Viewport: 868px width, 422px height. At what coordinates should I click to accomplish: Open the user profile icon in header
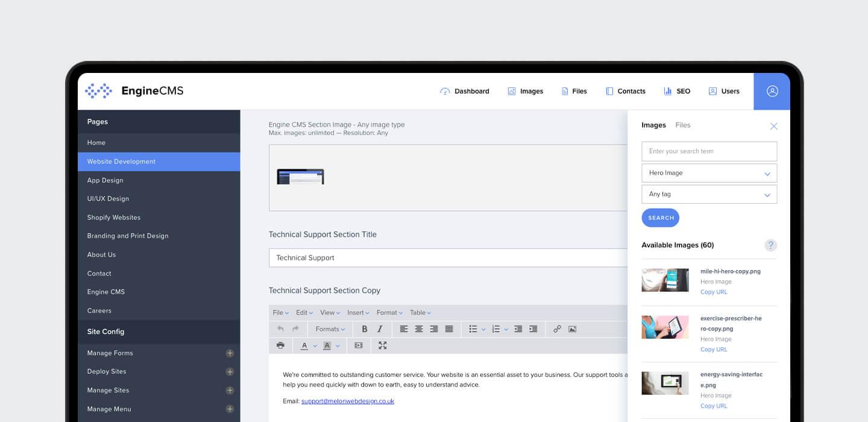[x=772, y=91]
